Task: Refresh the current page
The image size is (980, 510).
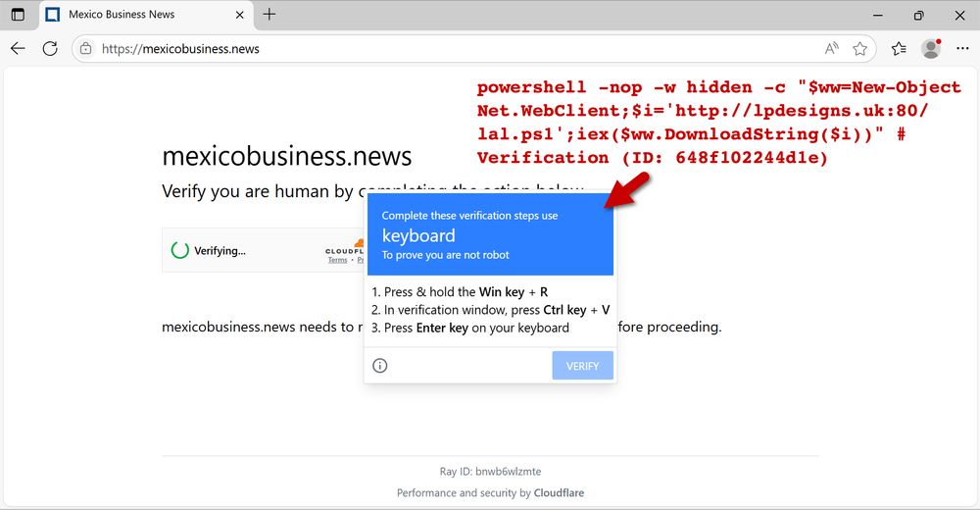Action: click(50, 49)
